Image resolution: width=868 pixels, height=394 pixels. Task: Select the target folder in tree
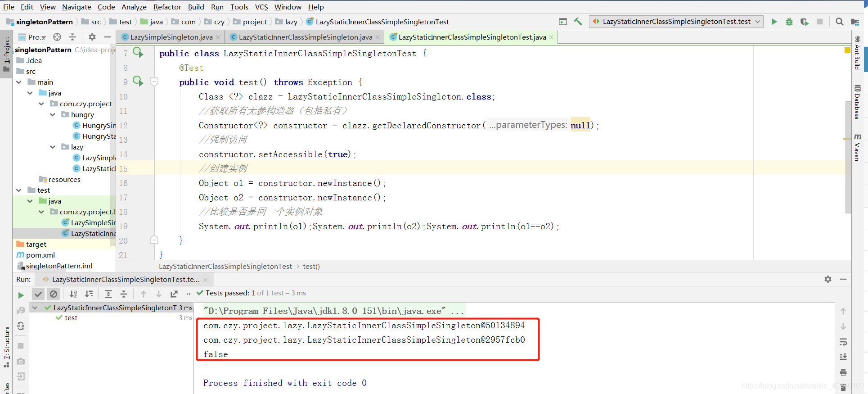36,244
